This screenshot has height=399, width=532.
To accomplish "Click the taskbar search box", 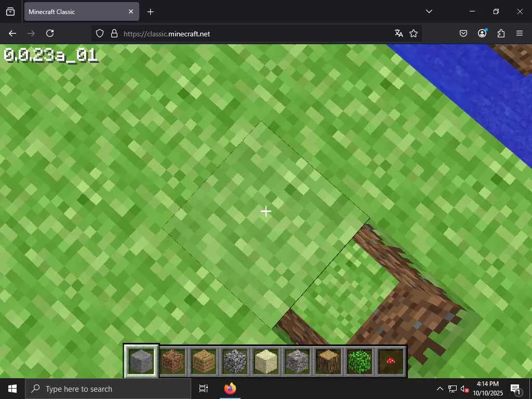I will coord(108,389).
